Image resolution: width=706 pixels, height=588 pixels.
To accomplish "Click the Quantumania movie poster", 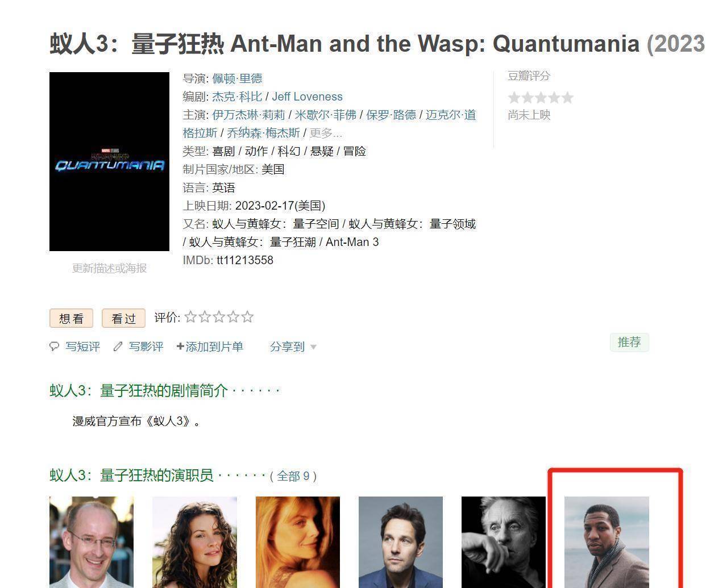I will coord(109,161).
